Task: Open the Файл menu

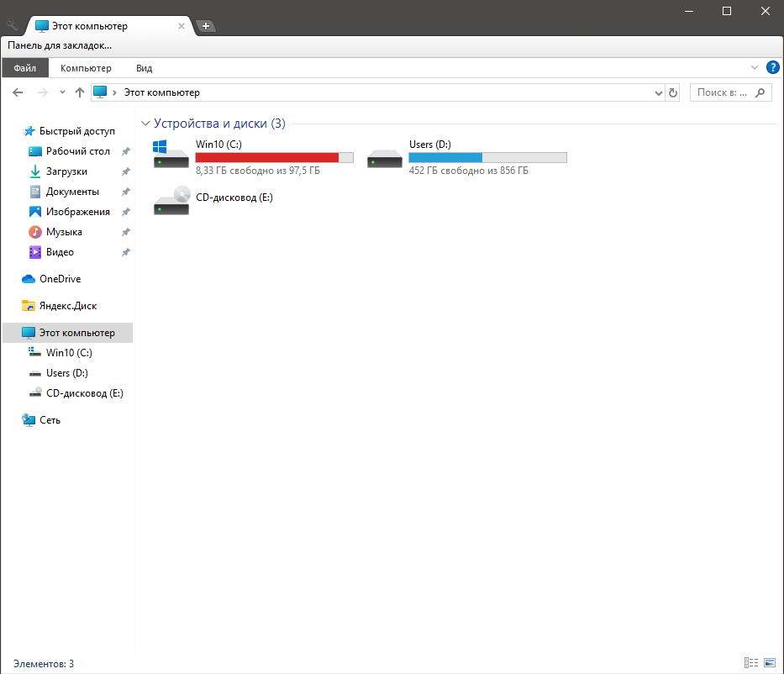Action: pos(25,68)
